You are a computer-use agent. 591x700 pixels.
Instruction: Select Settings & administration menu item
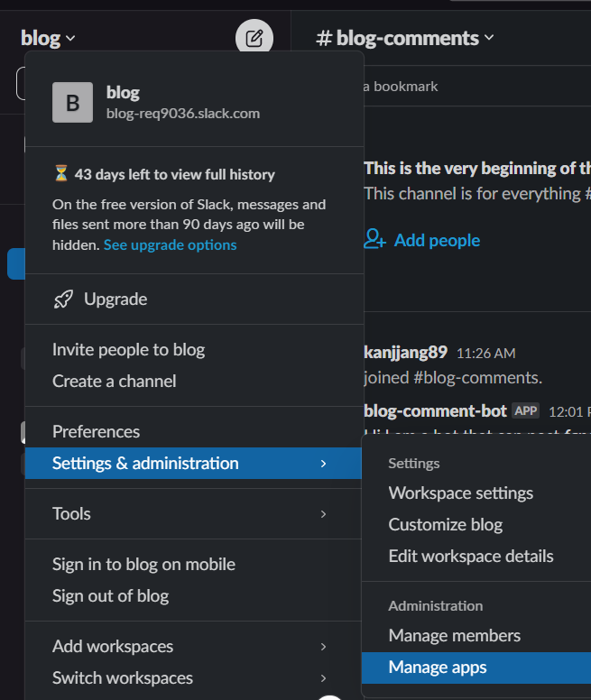tap(193, 464)
